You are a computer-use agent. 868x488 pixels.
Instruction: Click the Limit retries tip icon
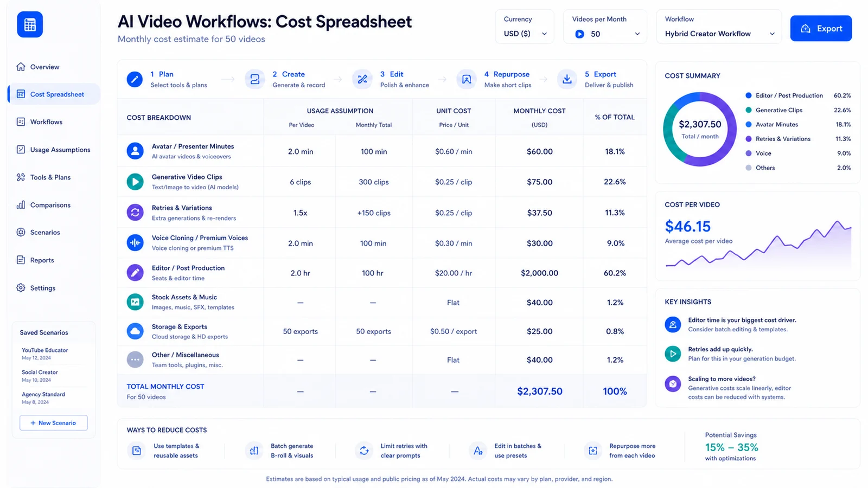[364, 451]
